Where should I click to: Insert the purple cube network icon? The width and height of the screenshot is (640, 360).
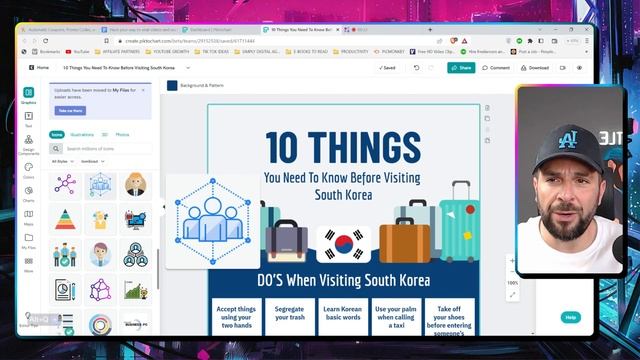[x=100, y=290]
